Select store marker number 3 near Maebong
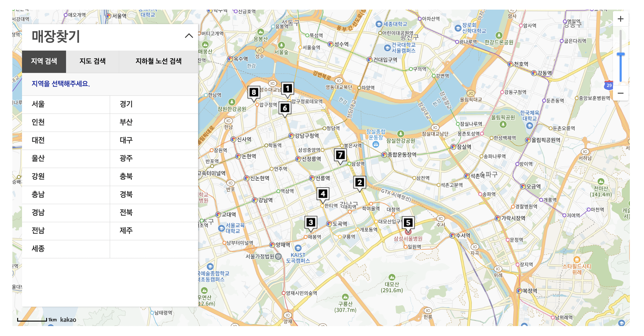644x336 pixels. click(311, 222)
